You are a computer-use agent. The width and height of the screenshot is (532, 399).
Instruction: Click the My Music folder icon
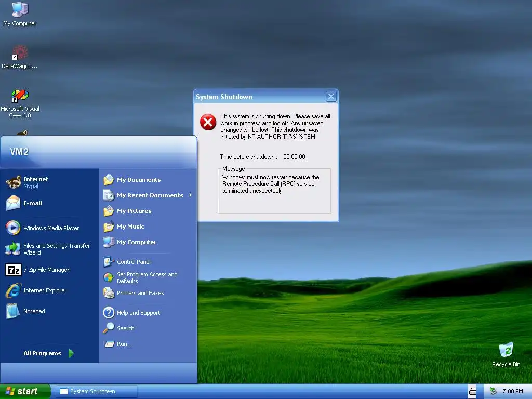[109, 227]
